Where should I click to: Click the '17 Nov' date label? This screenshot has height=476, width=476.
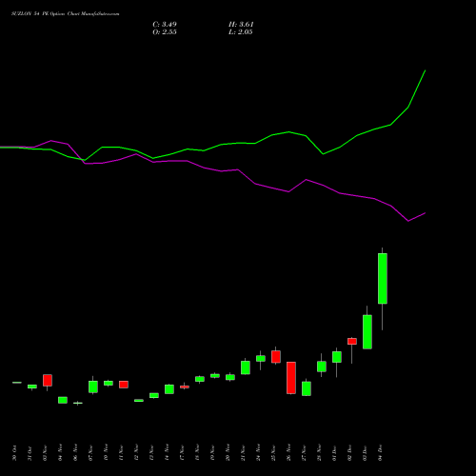[182, 453]
